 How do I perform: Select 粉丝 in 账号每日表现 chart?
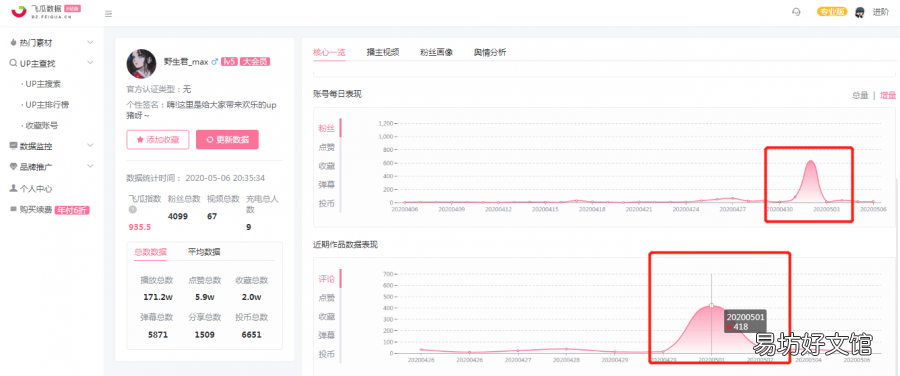click(327, 128)
